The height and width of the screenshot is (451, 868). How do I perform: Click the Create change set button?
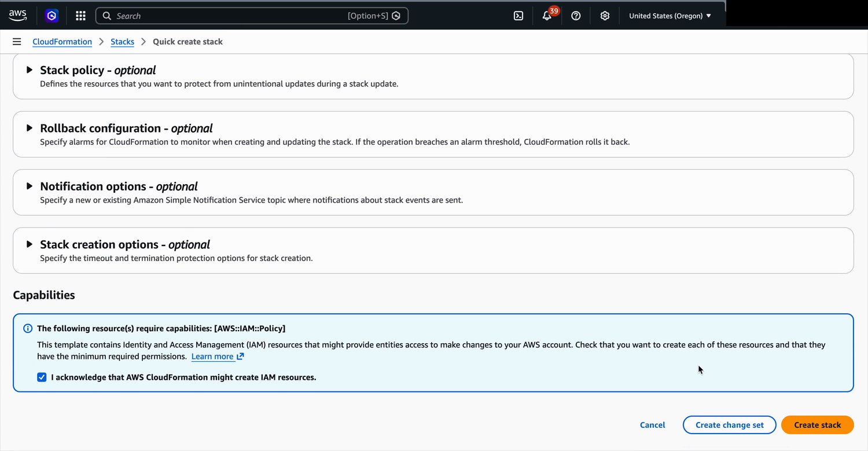730,425
